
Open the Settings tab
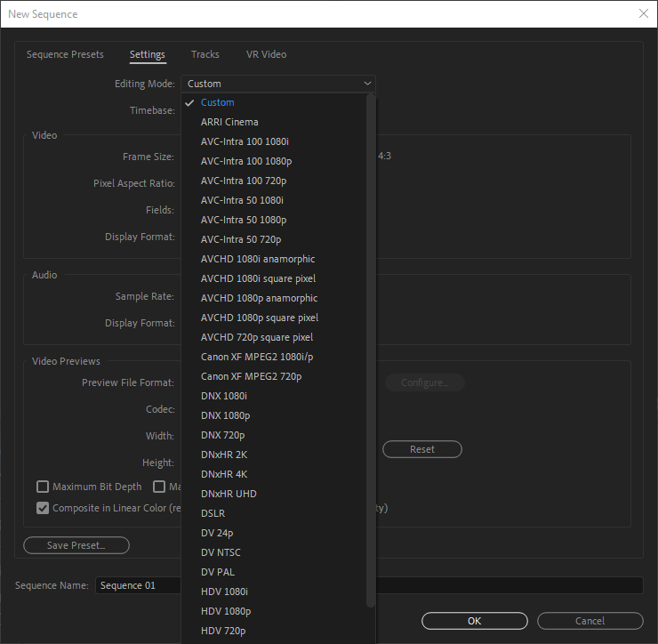pyautogui.click(x=148, y=54)
